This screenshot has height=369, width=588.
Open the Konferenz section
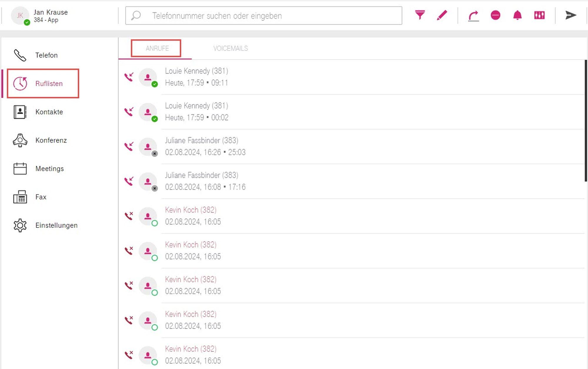pos(51,140)
